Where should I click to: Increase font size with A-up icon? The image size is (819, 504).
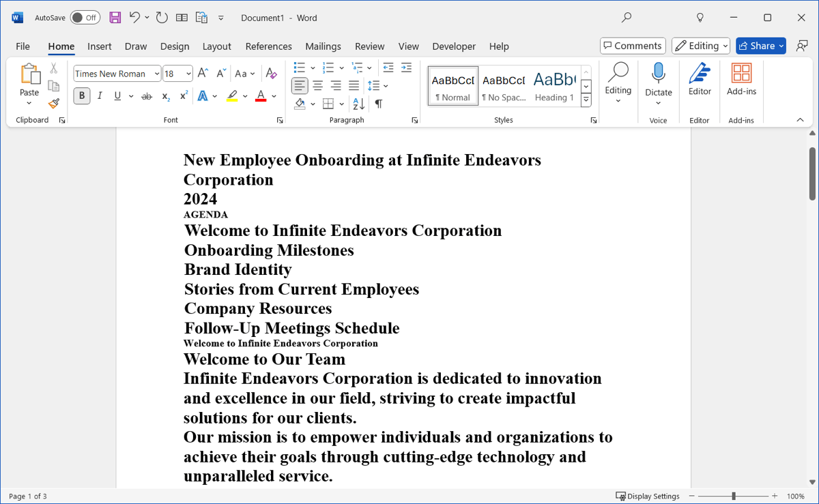[203, 73]
